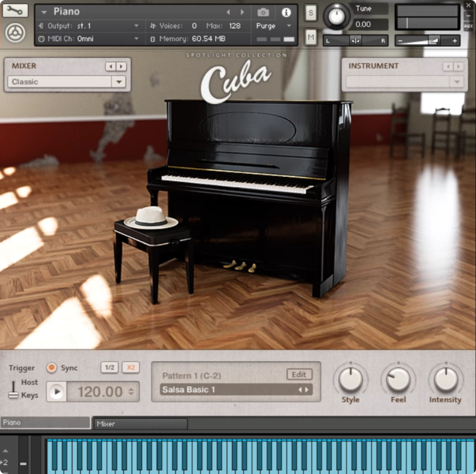The height and width of the screenshot is (474, 476).
Task: Open the Output st. 1 dropdown
Action: point(136,26)
